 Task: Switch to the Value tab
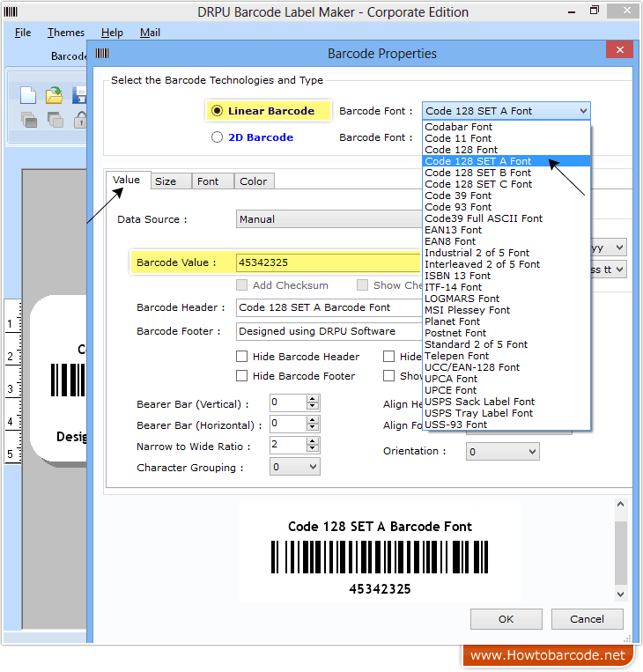[x=128, y=180]
